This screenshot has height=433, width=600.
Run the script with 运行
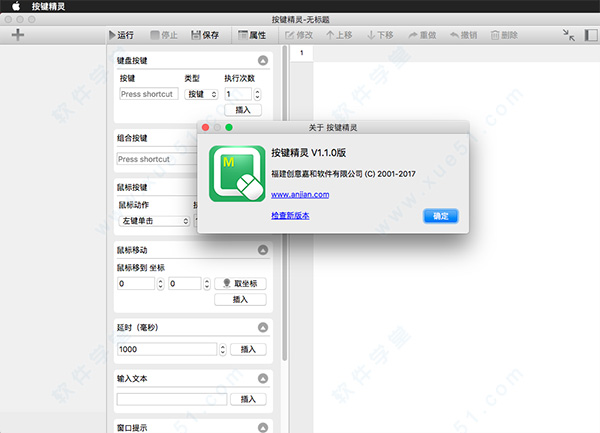tap(121, 35)
